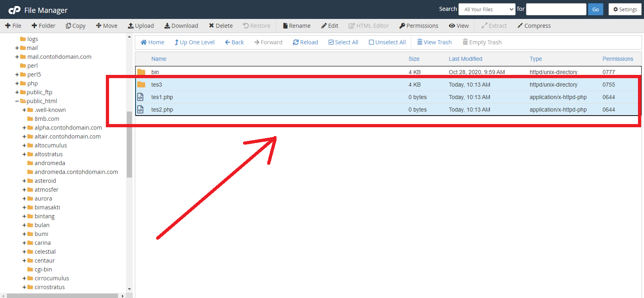Open View Trash
The image size is (644, 298).
coord(434,42)
